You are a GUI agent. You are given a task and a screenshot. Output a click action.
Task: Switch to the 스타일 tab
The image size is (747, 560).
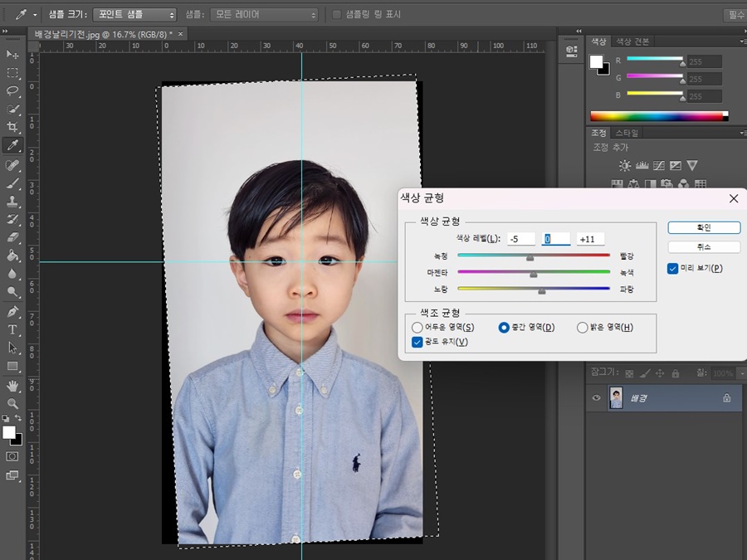click(627, 133)
